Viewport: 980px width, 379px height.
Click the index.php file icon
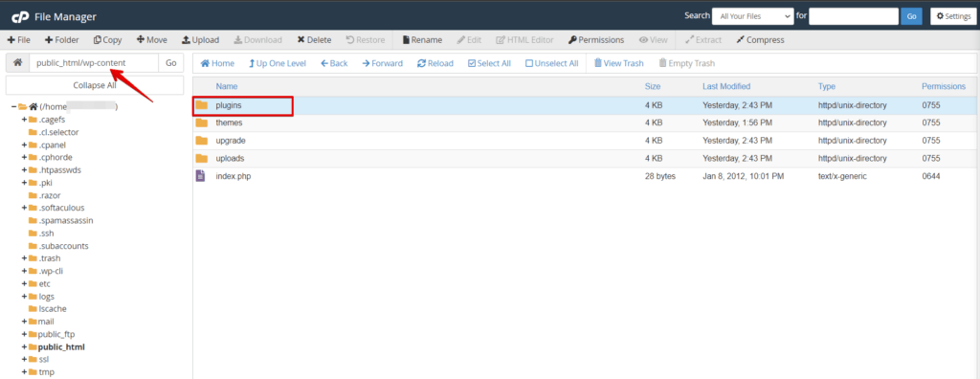coord(201,176)
